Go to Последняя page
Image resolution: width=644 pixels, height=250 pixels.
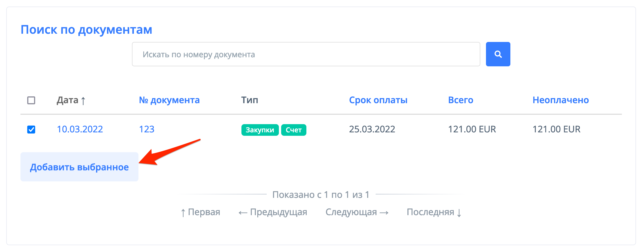434,212
